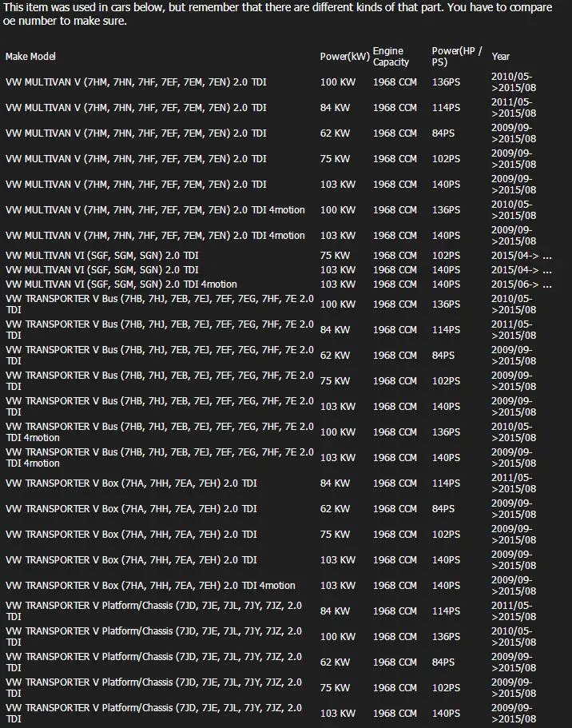Click the "Year" column header

(500, 57)
